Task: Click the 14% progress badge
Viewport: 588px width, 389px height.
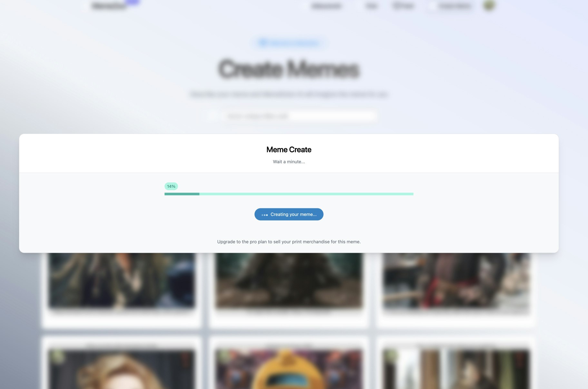Action: (x=171, y=186)
